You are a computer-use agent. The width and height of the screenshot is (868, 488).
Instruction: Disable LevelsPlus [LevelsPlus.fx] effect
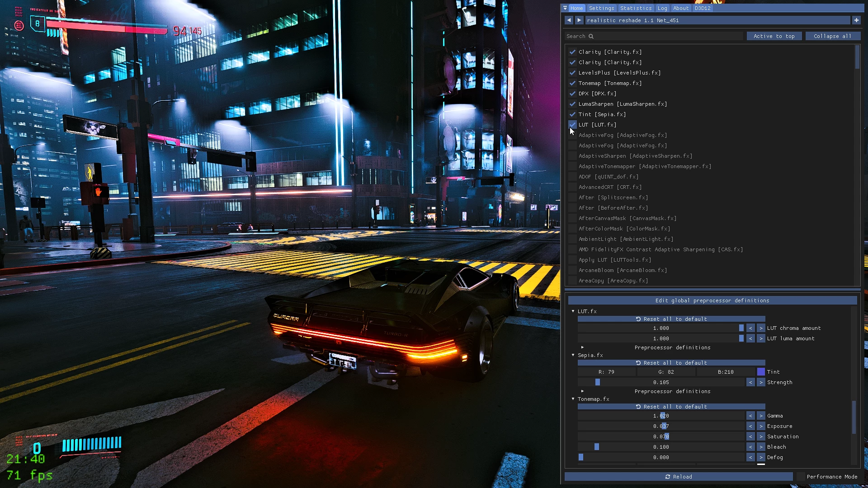(x=572, y=73)
